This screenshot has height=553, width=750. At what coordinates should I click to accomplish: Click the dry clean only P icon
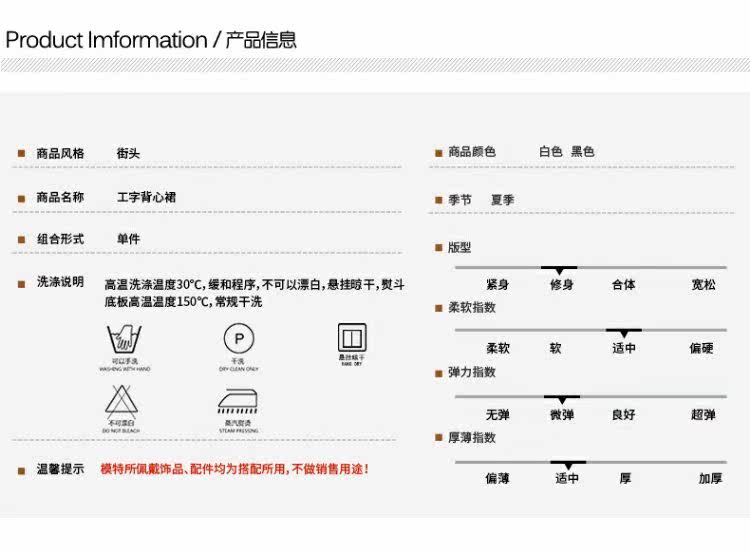pos(239,339)
